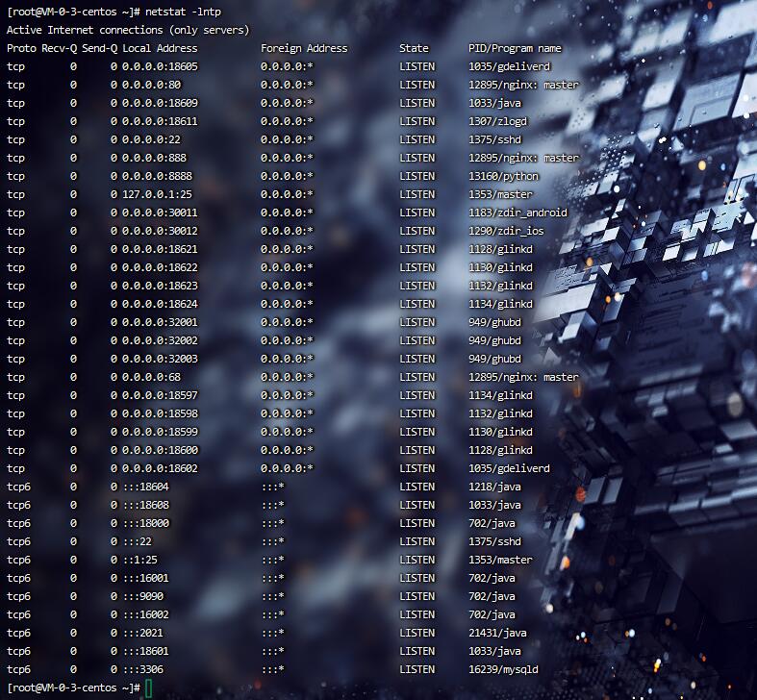The height and width of the screenshot is (700, 757).
Task: Click the netstat -lntp command text
Action: tap(183, 12)
